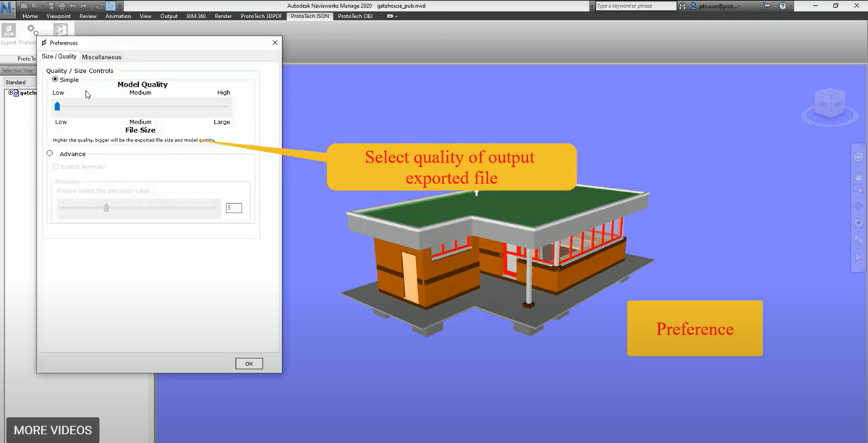Select the Look Around tool in navigation bar

(x=859, y=223)
